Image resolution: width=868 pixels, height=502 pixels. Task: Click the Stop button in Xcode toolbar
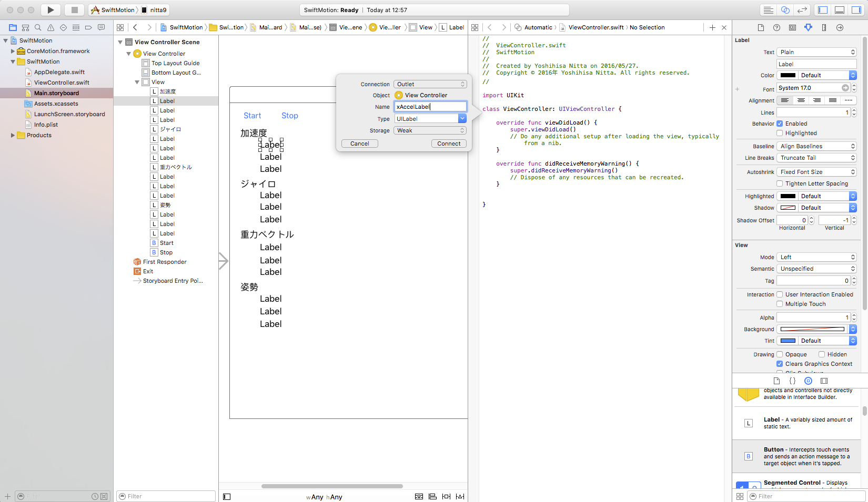click(x=75, y=10)
